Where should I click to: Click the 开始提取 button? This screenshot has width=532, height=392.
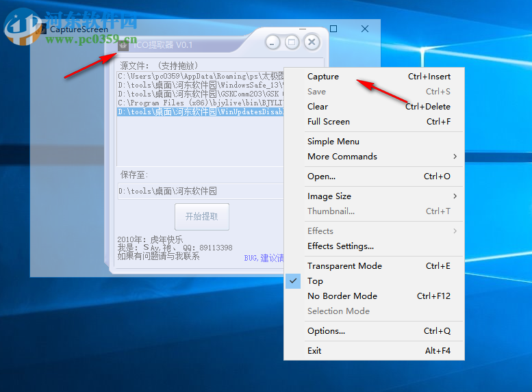point(202,217)
